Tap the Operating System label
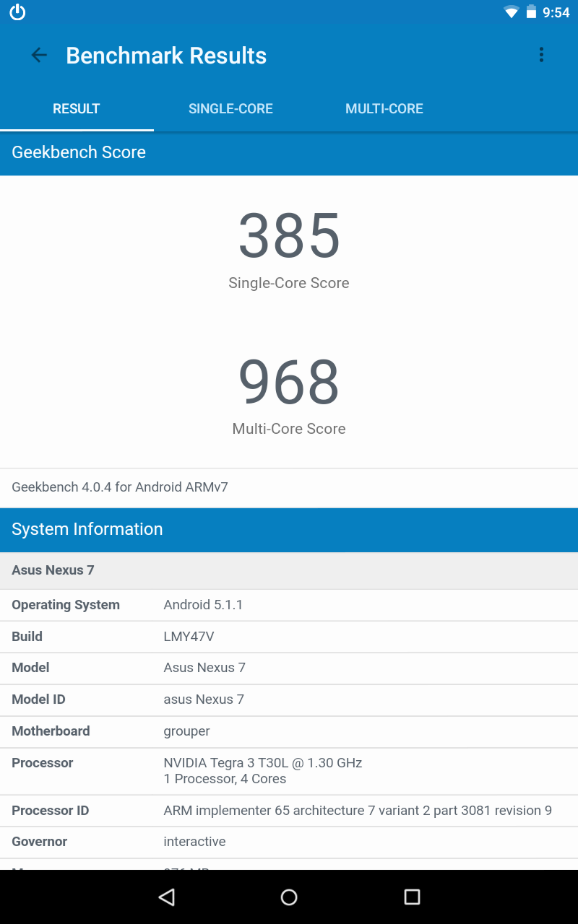Image resolution: width=578 pixels, height=924 pixels. [66, 605]
